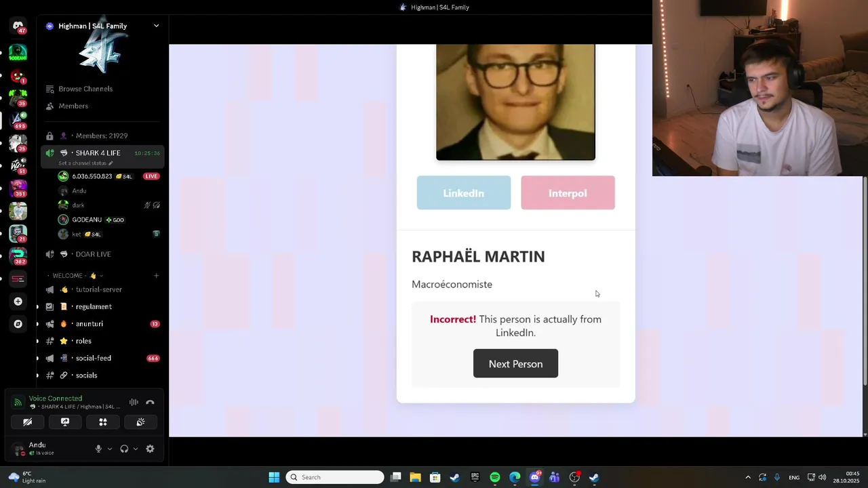Open Microsoft Store from taskbar
This screenshot has height=488, width=868.
click(435, 477)
